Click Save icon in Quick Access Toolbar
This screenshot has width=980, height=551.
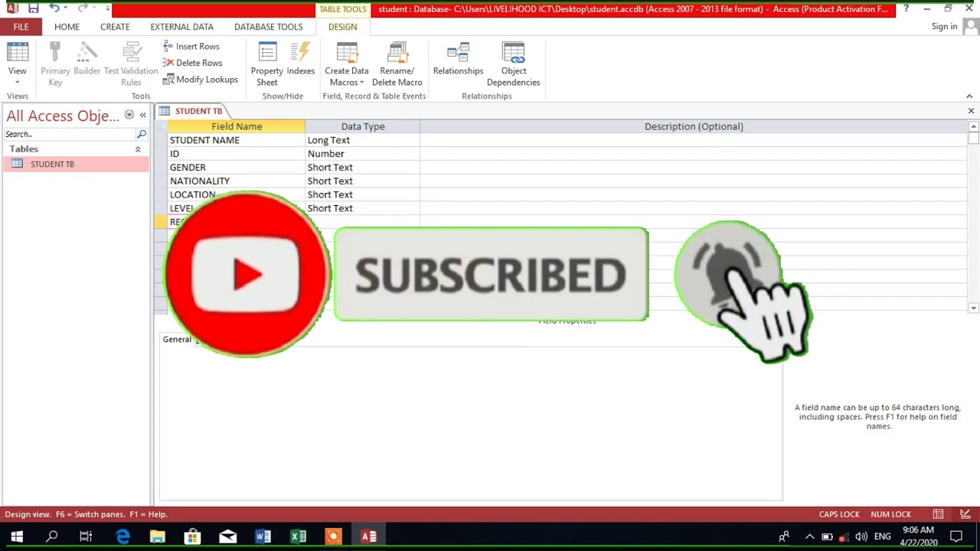click(33, 8)
